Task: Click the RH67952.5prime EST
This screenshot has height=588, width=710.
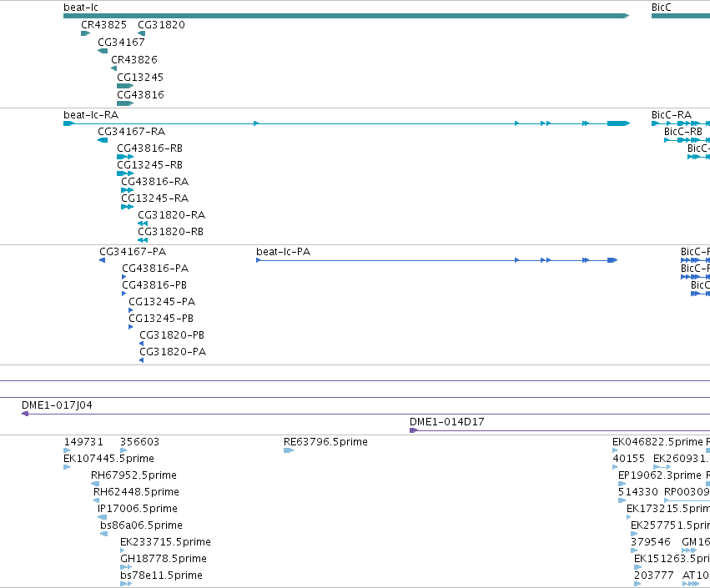Action: pyautogui.click(x=95, y=484)
